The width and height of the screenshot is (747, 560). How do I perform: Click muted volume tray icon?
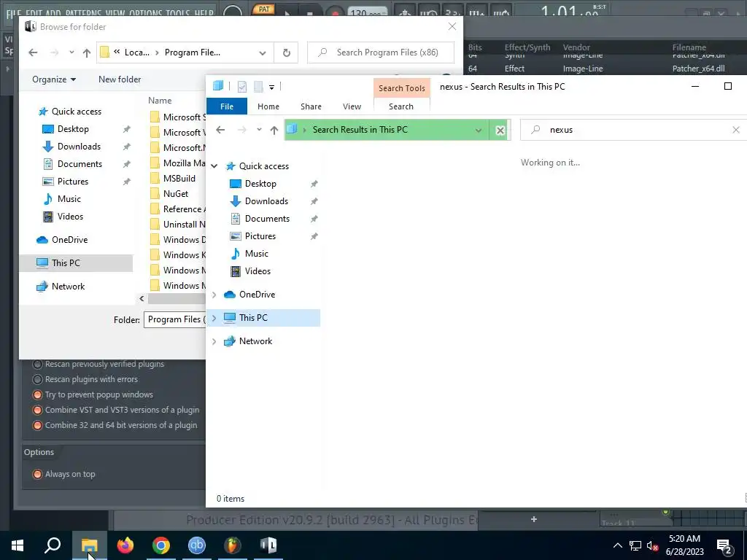pyautogui.click(x=653, y=545)
